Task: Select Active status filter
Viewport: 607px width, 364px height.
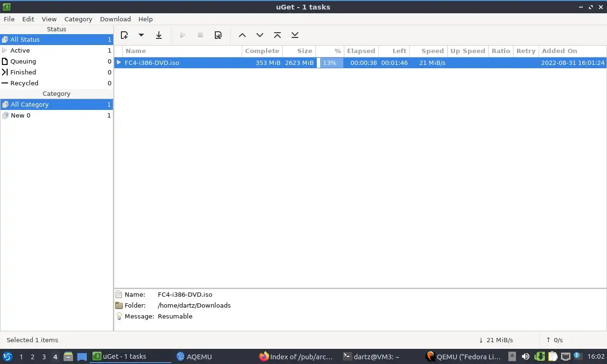Action: (56, 50)
